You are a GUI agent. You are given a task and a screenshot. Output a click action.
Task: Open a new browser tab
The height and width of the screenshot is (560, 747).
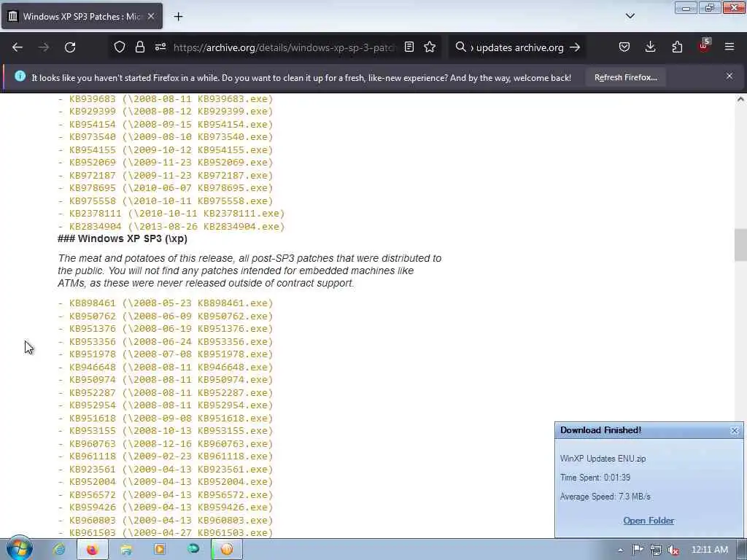(178, 17)
